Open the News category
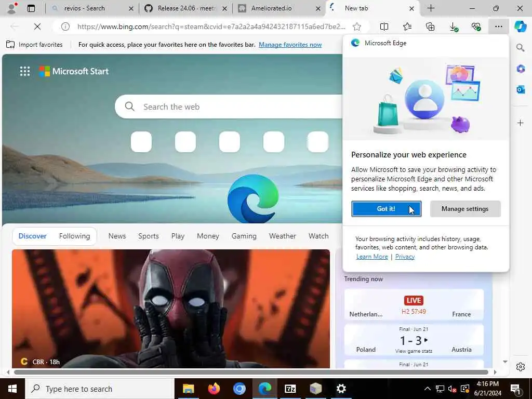Image resolution: width=532 pixels, height=399 pixels. pos(117,236)
